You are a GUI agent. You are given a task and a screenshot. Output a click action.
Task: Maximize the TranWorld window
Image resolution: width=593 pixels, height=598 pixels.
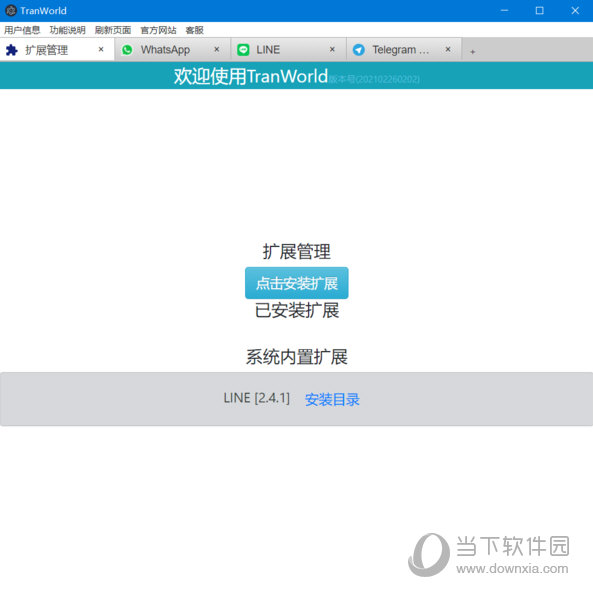[x=540, y=10]
